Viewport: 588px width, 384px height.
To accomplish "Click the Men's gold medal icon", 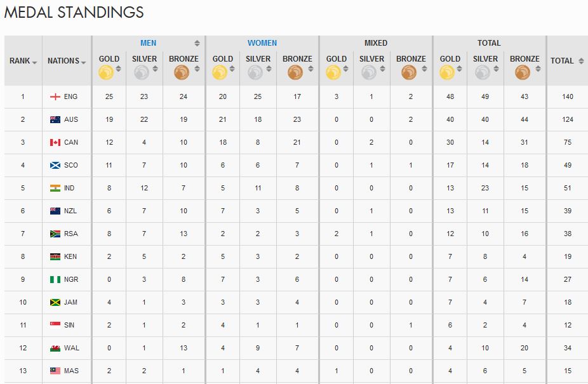I will [106, 72].
